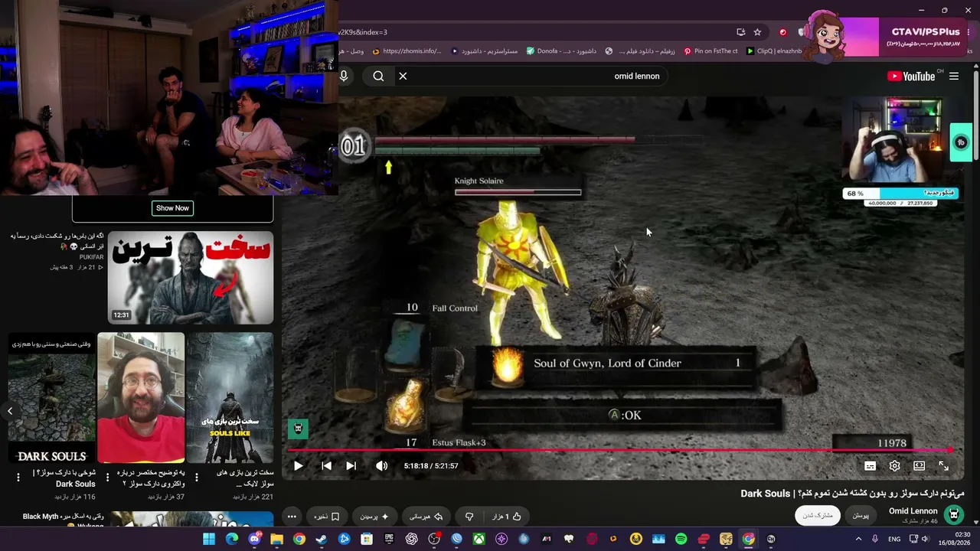This screenshot has width=980, height=551.
Task: Dislike the video with thumbs down
Action: (x=469, y=517)
